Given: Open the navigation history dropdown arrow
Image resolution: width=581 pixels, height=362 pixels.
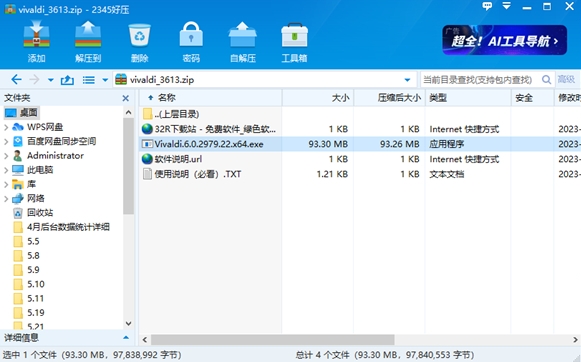Looking at the screenshot, I should [51, 80].
